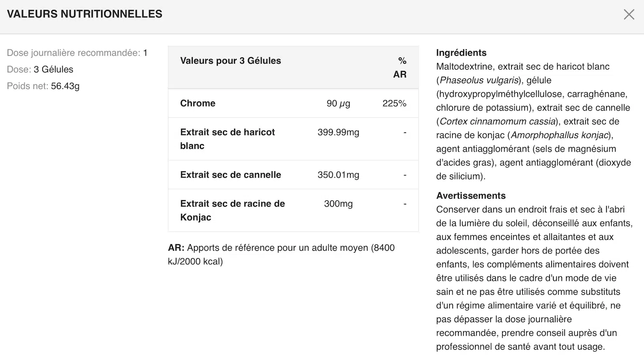Click the italic Phaseolus vulgaris text

(479, 80)
